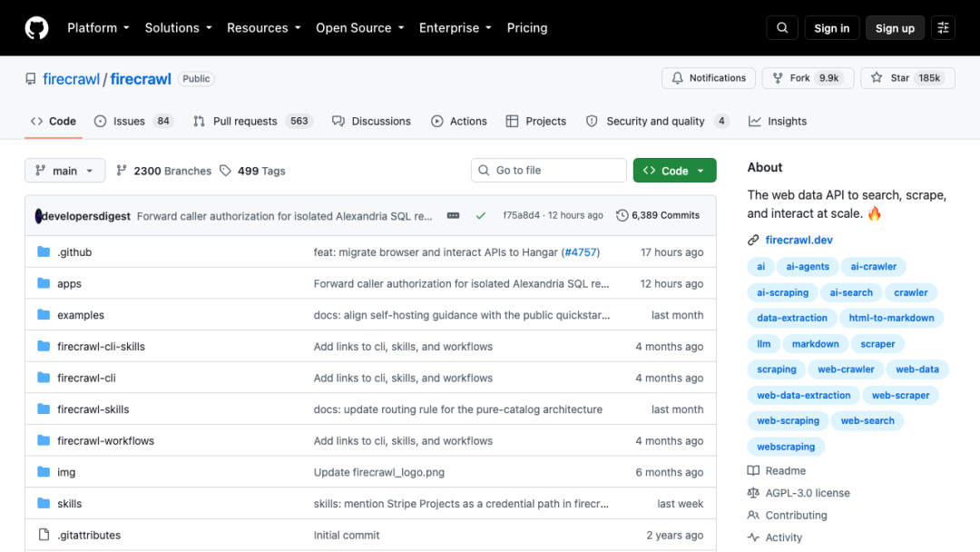Open appearance settings icon beside Sign up

[x=943, y=28]
